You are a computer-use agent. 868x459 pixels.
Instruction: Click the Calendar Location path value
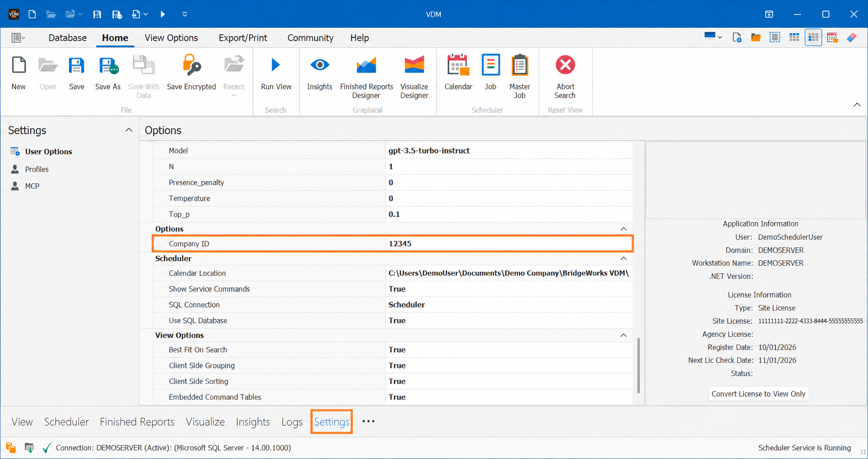(508, 273)
